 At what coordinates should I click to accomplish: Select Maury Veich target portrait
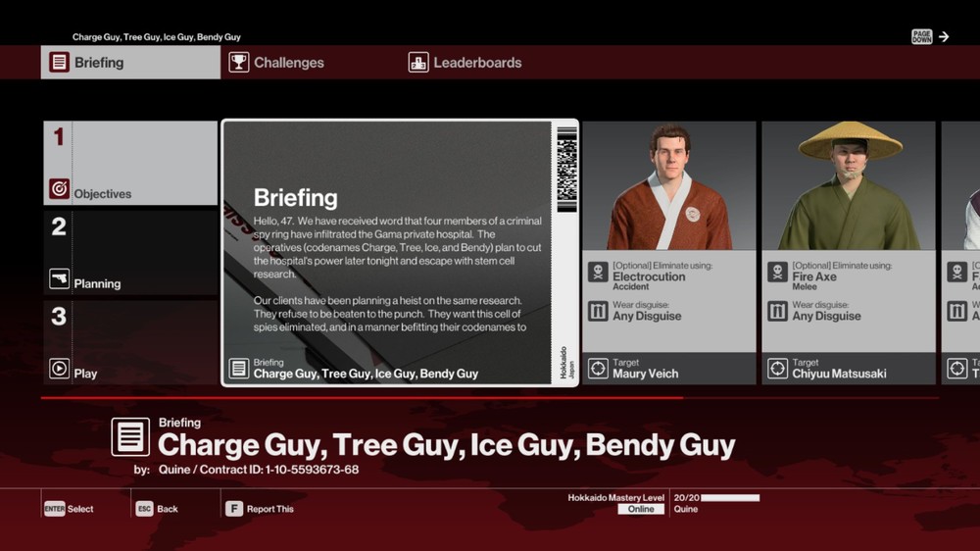(669, 186)
